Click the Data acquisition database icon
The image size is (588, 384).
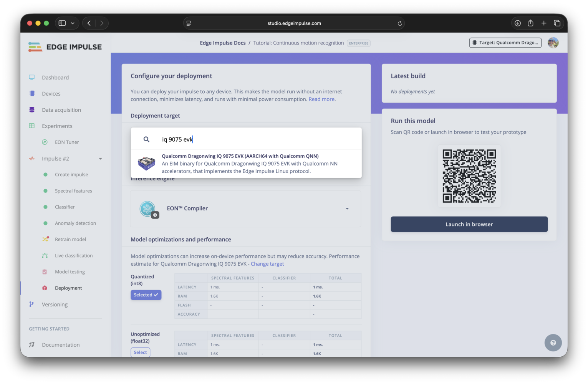pos(32,110)
